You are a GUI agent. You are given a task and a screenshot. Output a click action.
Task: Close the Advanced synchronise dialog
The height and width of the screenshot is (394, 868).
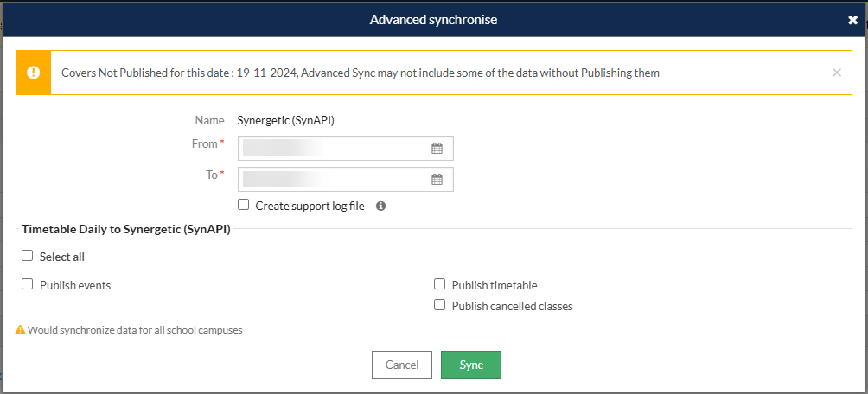(852, 20)
